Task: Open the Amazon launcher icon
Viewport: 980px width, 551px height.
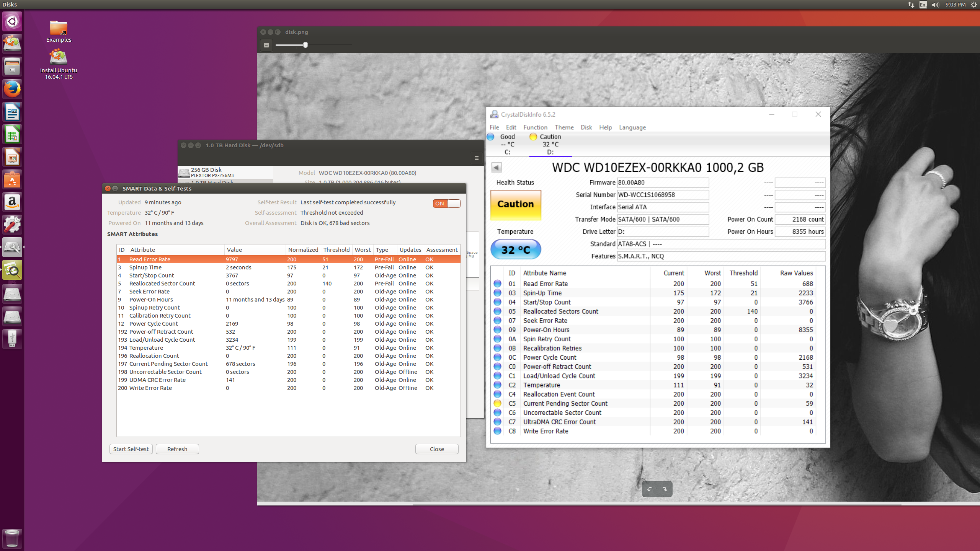Action: (x=12, y=202)
